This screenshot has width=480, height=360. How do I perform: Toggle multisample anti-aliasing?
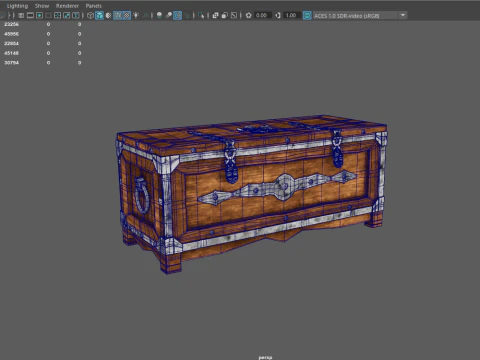177,15
